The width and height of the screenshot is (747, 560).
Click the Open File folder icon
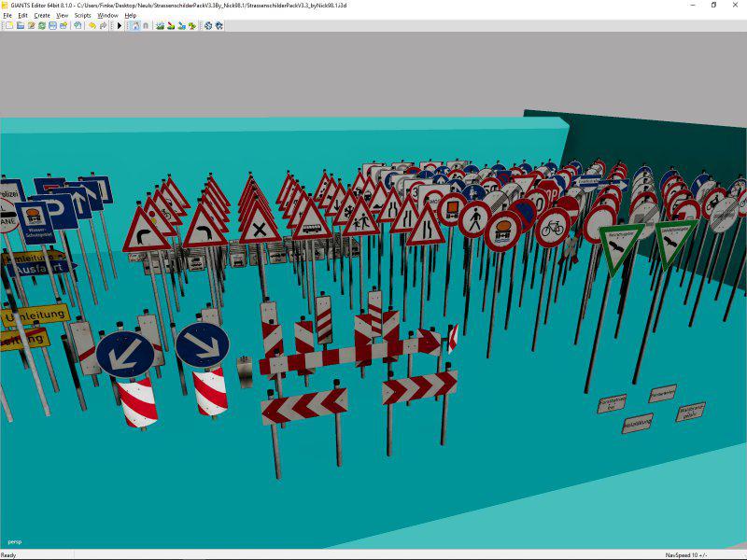pos(20,25)
